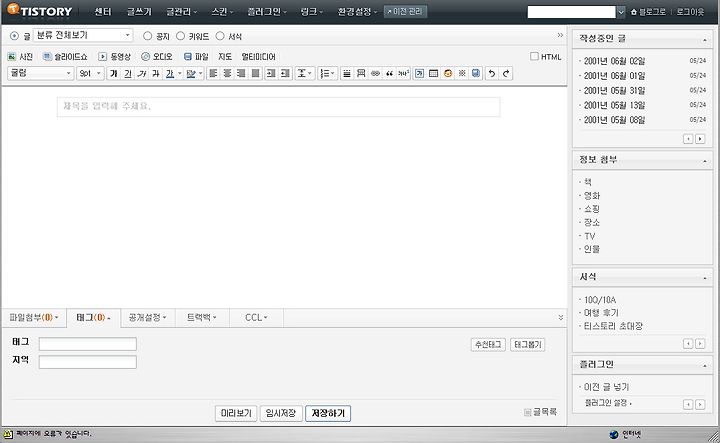Insert blockquote with quote-mark icon
720x443 pixels.
click(389, 73)
